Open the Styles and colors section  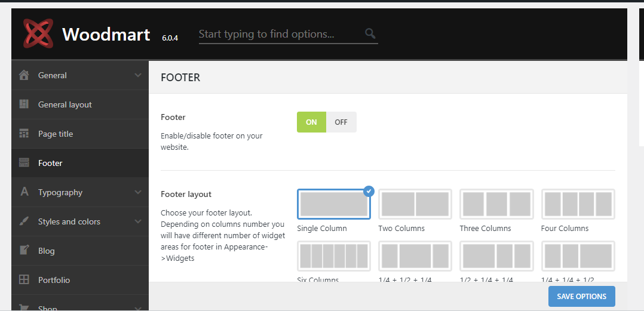tap(80, 221)
